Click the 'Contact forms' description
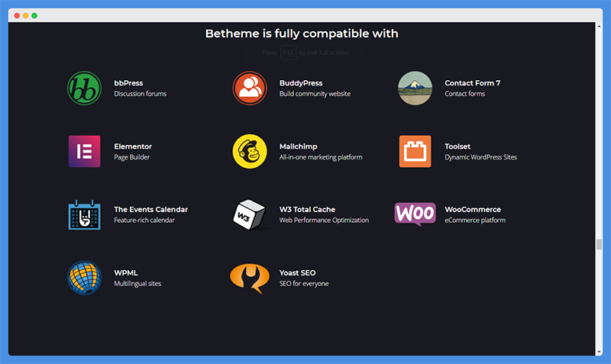This screenshot has width=611, height=364. point(465,94)
